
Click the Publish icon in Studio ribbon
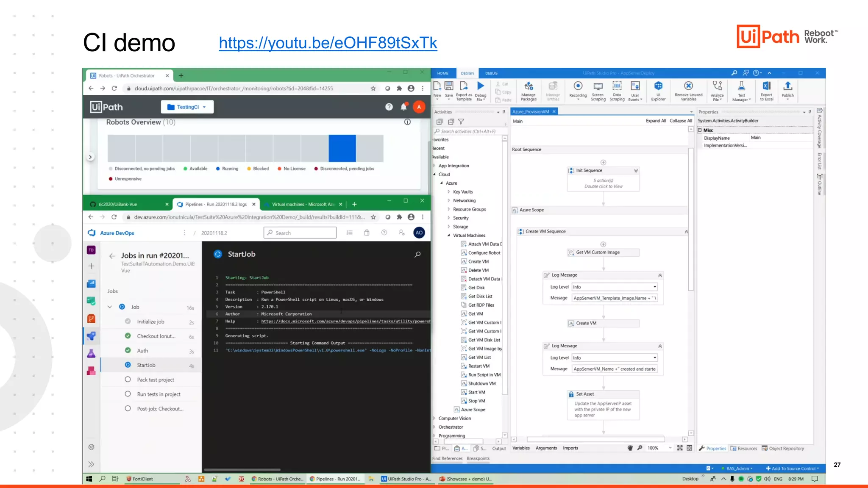tap(787, 89)
